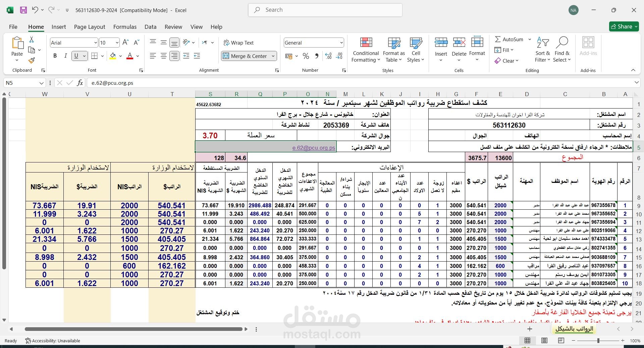
Task: Open the File menu
Action: [13, 27]
